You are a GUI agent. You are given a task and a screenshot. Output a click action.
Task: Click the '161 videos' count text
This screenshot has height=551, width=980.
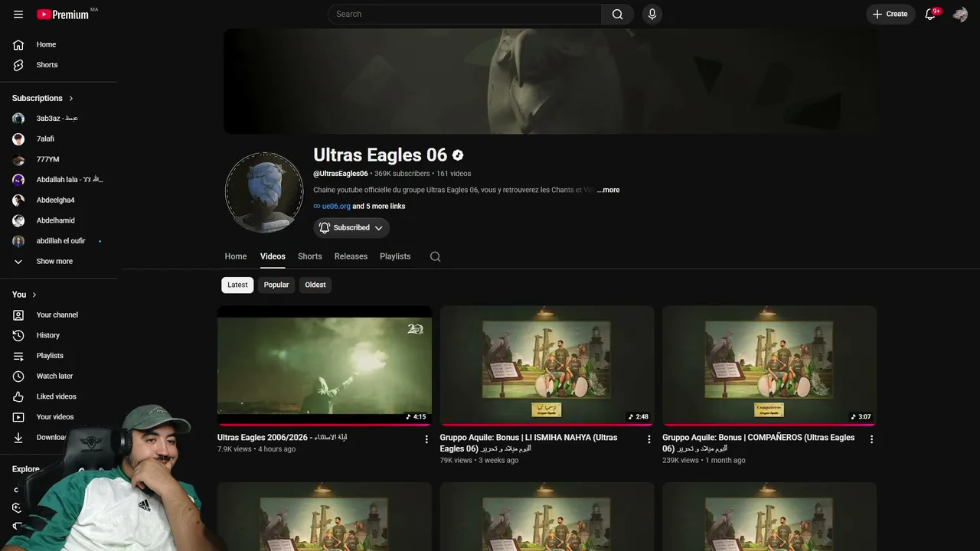point(454,174)
